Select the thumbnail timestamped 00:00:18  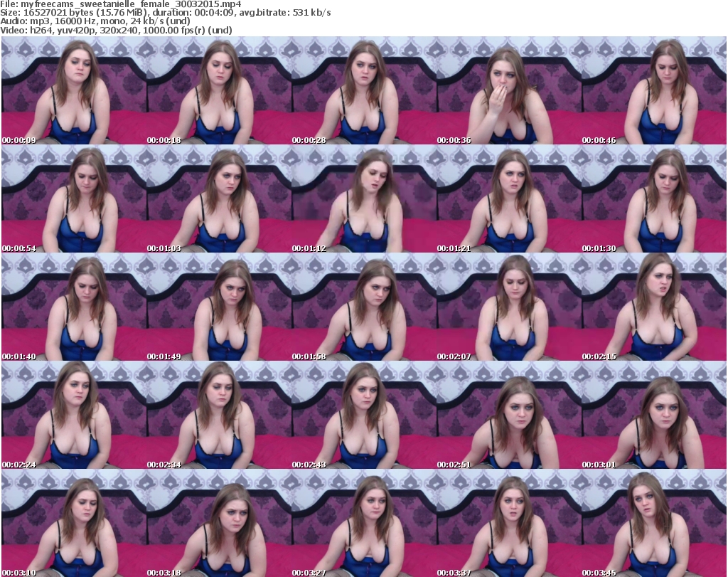(219, 90)
